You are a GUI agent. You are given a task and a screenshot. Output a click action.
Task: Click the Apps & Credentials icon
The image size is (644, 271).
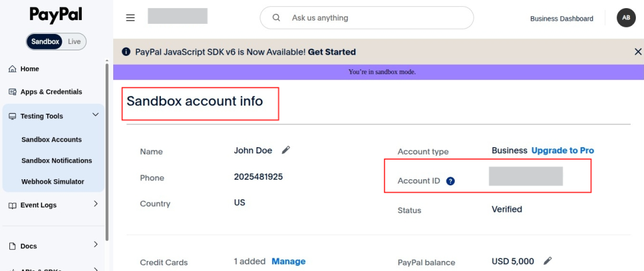[x=13, y=92]
